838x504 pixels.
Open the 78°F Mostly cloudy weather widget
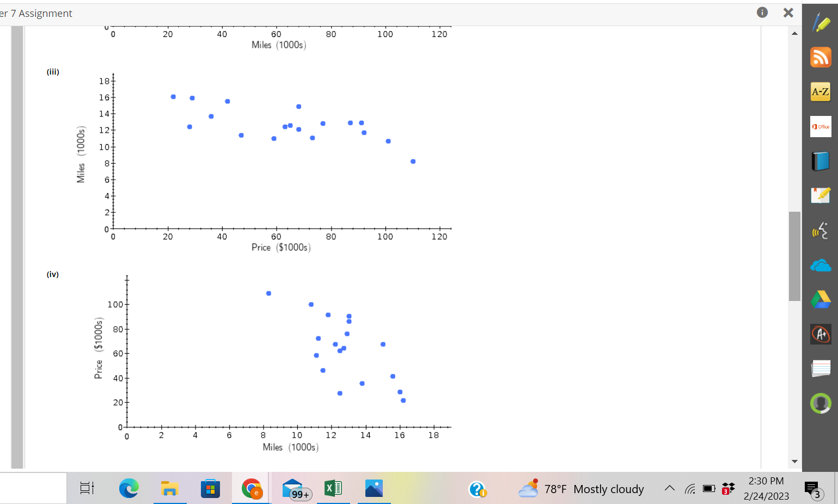582,489
